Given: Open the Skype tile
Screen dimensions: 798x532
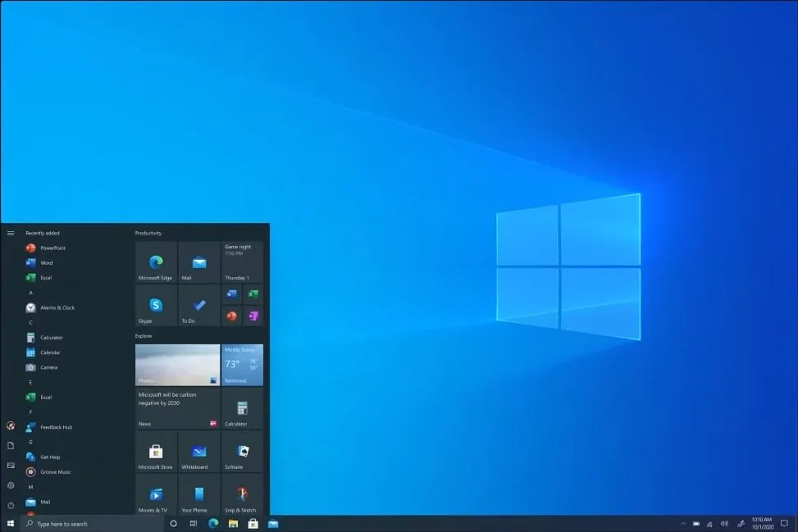Looking at the screenshot, I should (x=156, y=305).
